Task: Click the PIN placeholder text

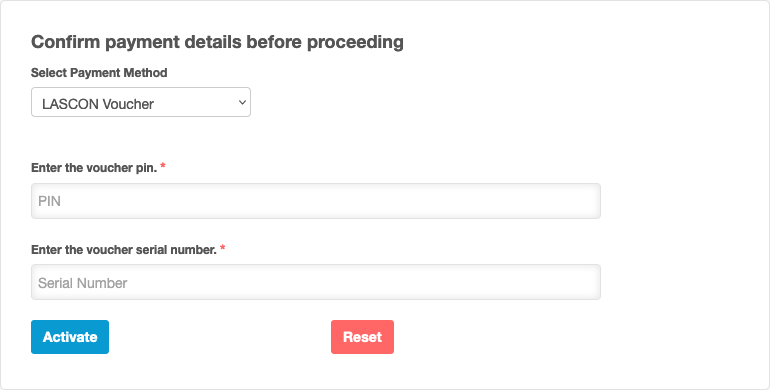Action: point(50,201)
